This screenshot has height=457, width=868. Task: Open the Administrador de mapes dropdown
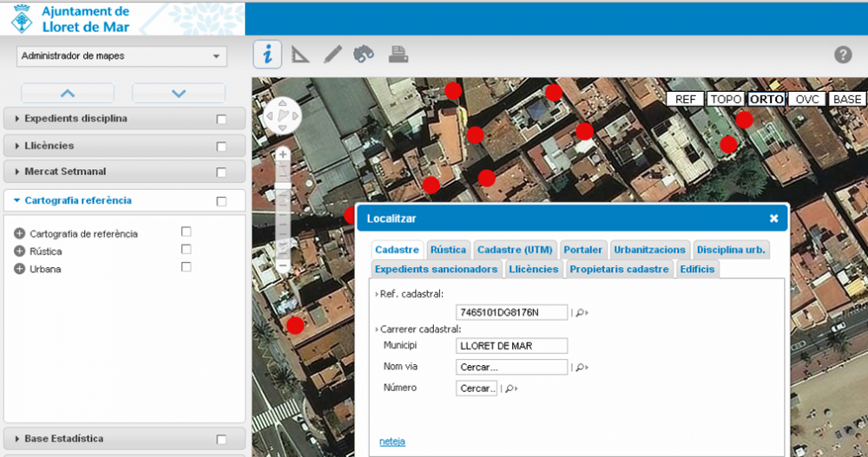coord(122,56)
